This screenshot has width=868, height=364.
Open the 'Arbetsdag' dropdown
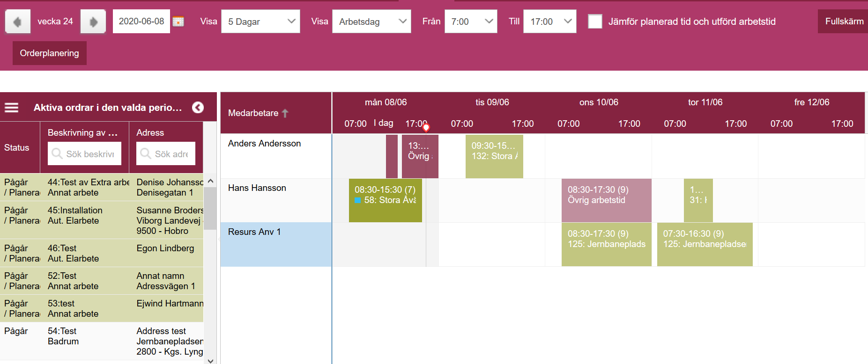(371, 22)
